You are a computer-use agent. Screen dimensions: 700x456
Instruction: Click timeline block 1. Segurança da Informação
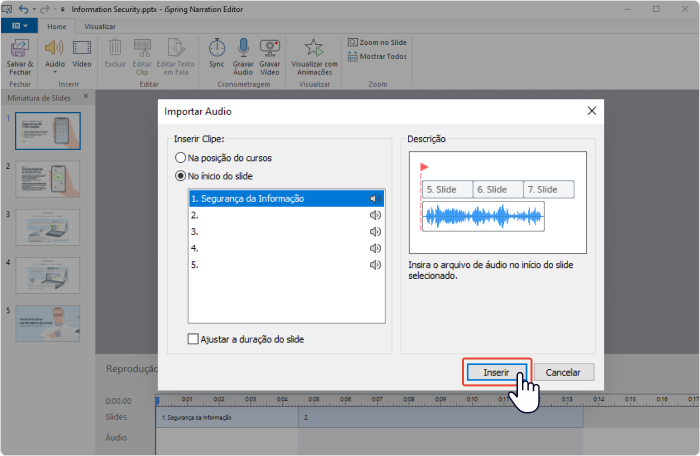227,418
